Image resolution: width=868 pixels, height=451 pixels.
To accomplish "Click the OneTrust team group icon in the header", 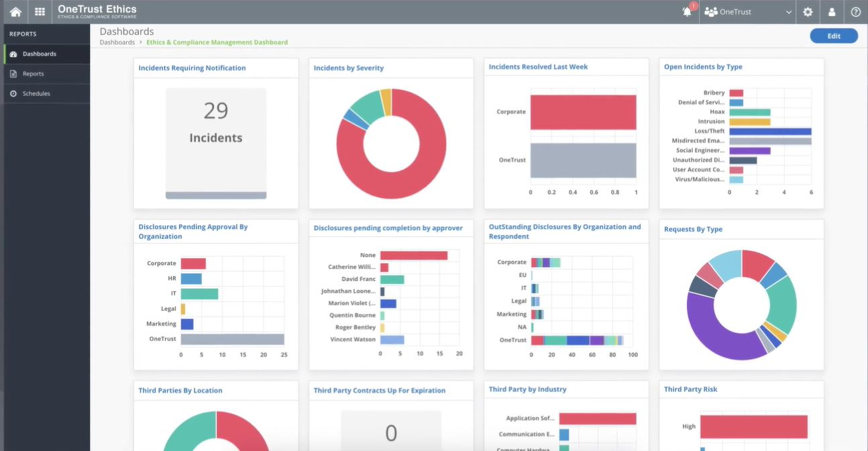I will [x=710, y=11].
